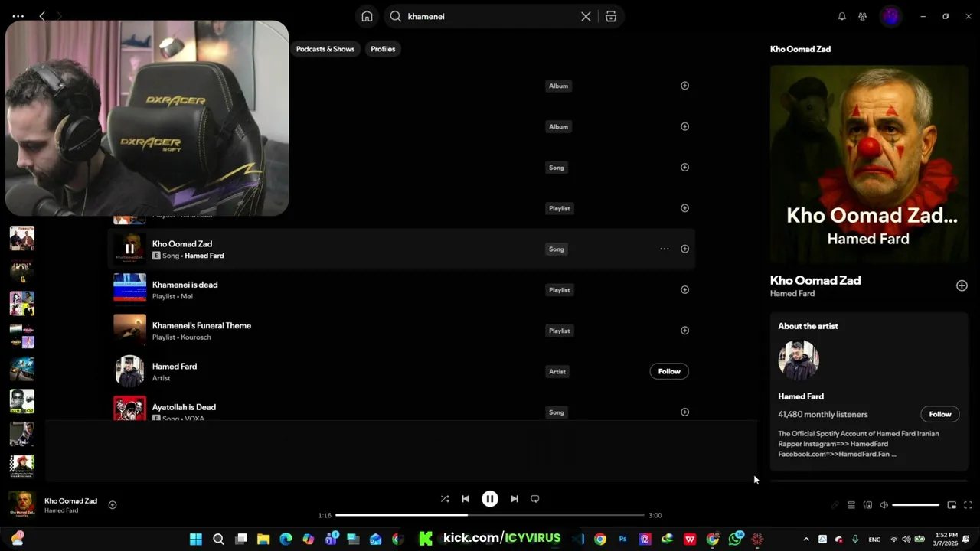Open Windows Start menu
The image size is (980, 551).
click(x=196, y=539)
